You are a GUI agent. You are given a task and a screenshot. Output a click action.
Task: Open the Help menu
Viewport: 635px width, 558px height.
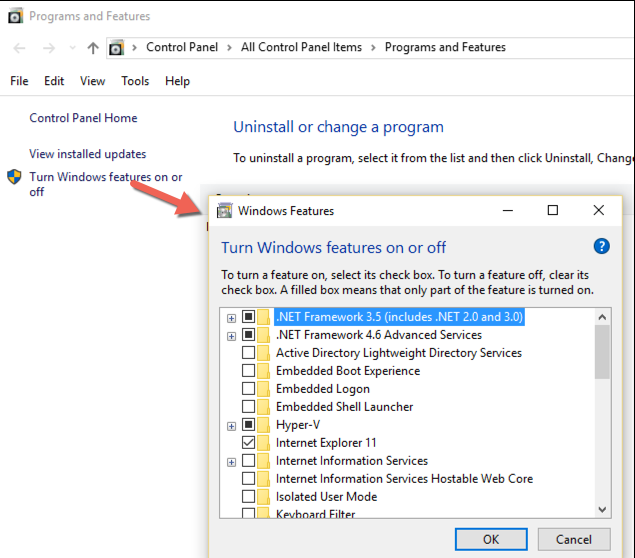click(x=177, y=81)
